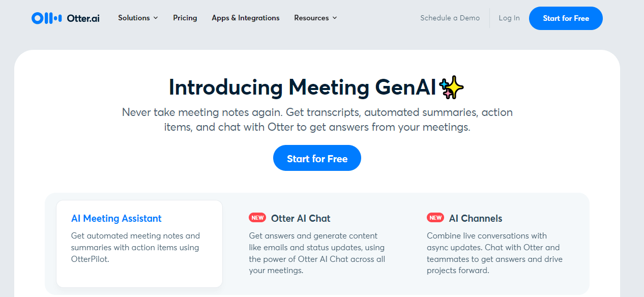The width and height of the screenshot is (644, 297).
Task: Select Pricing from the top navigation
Action: pyautogui.click(x=185, y=18)
